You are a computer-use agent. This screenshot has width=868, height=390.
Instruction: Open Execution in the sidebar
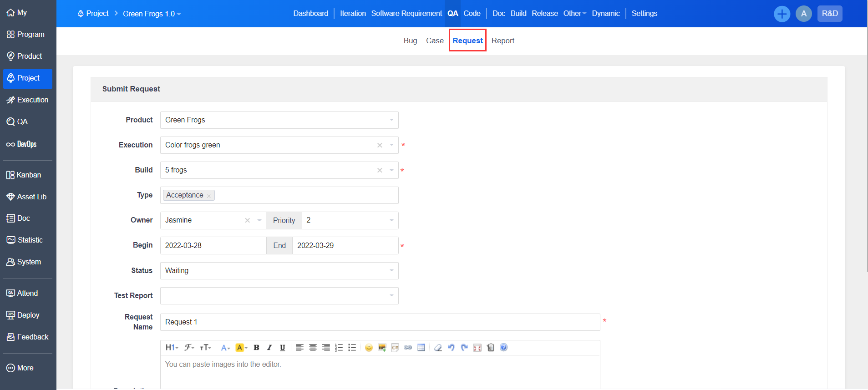[x=28, y=100]
